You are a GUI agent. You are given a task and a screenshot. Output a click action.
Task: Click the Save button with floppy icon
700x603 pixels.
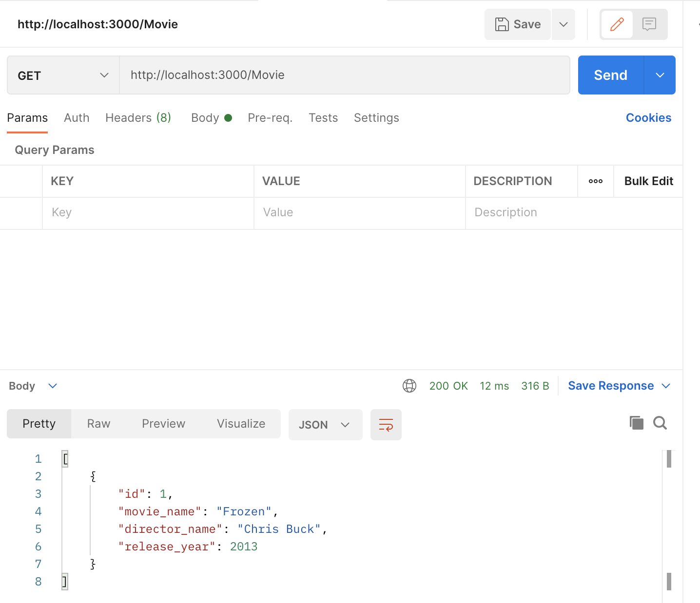tap(518, 24)
